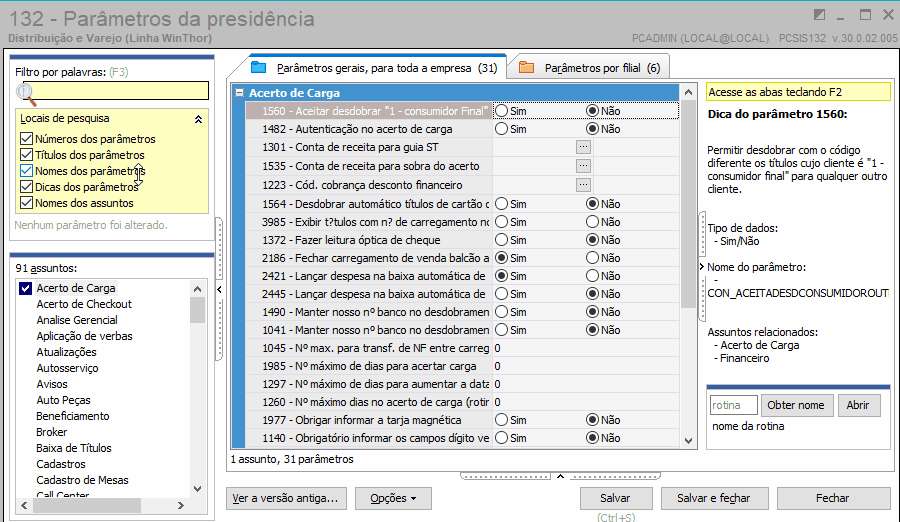Expand the right tip panel splitter arrow
900x522 pixels.
(x=701, y=266)
